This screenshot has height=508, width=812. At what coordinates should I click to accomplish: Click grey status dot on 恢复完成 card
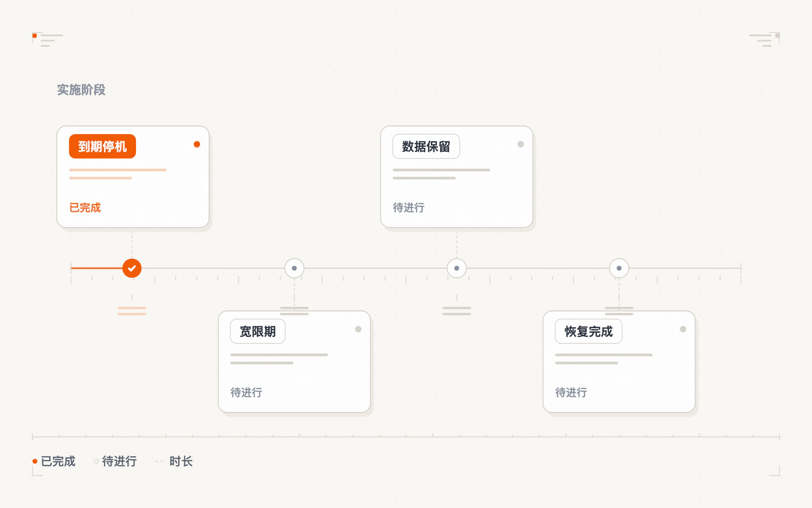pos(683,329)
